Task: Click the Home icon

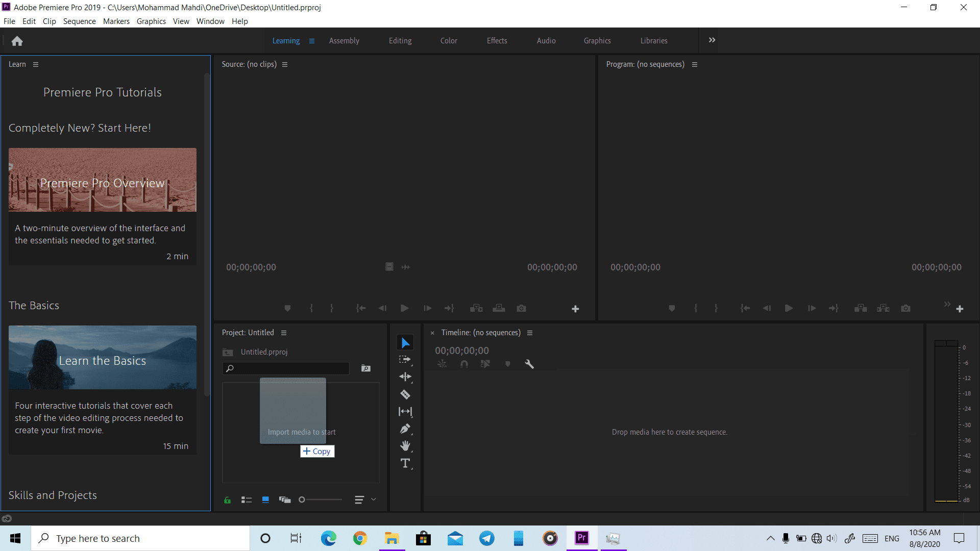Action: click(17, 41)
